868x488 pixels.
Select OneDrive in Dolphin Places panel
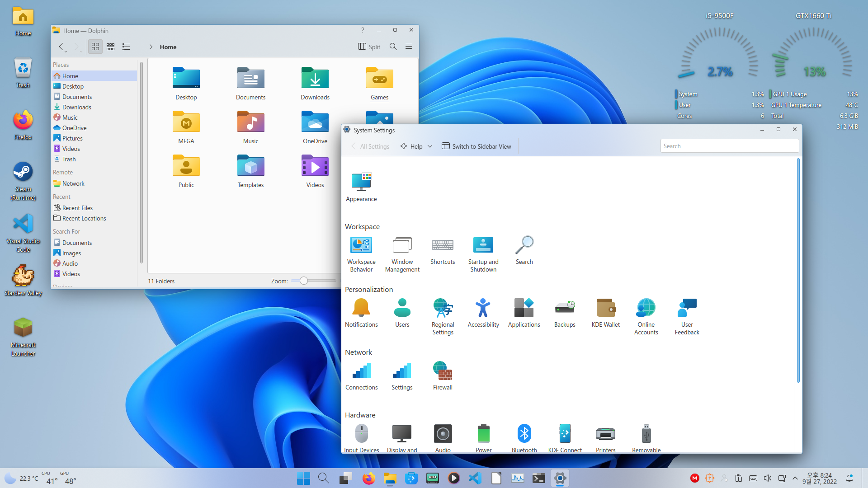click(x=94, y=128)
